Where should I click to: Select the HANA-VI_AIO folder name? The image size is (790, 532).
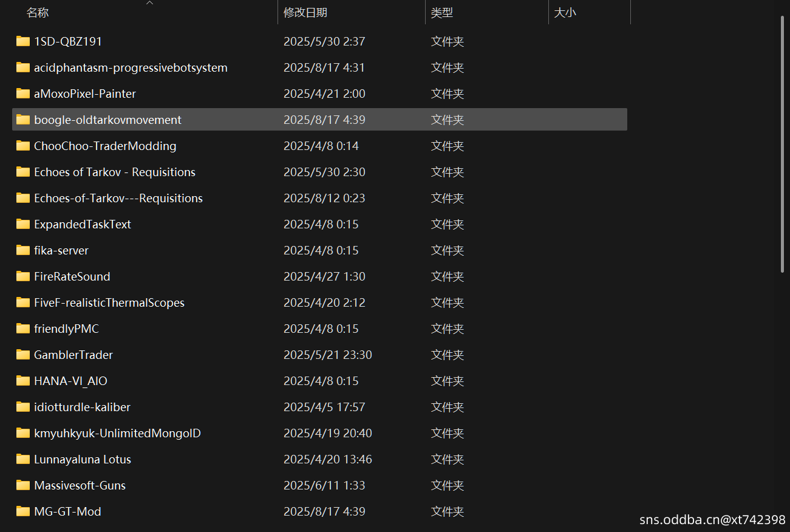[x=70, y=381]
